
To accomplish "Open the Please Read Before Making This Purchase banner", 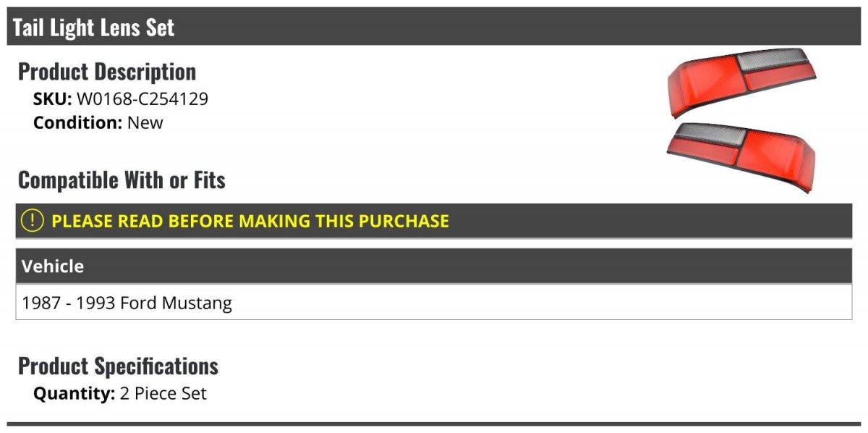I will 434,221.
